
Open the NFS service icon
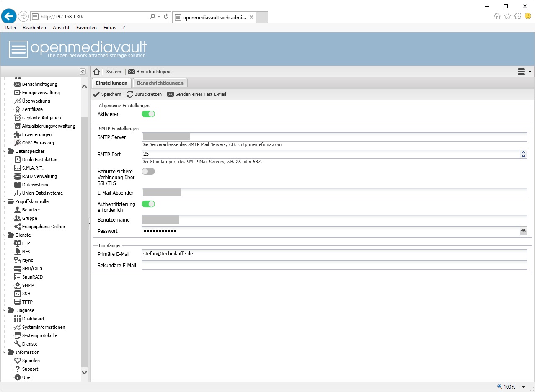tap(18, 252)
